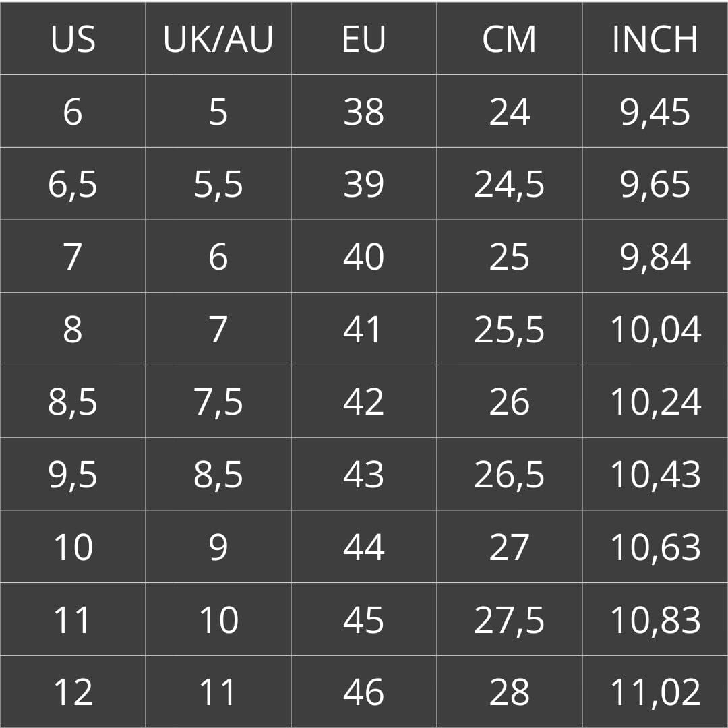Screen dimensions: 728x728
Task: Click the 10,04 inch cell
Action: pyautogui.click(x=655, y=330)
